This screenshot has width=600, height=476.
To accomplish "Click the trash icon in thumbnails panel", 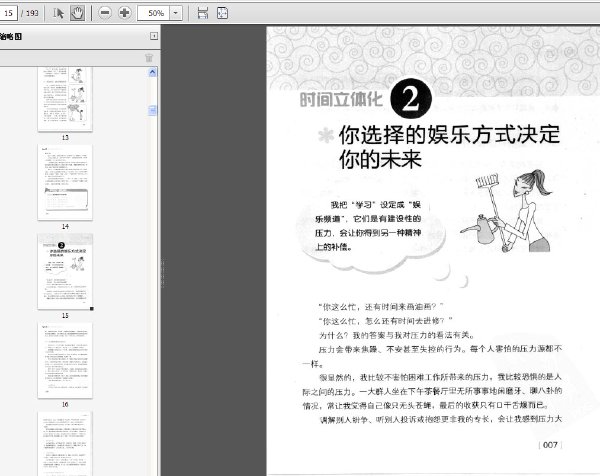I will tap(149, 58).
